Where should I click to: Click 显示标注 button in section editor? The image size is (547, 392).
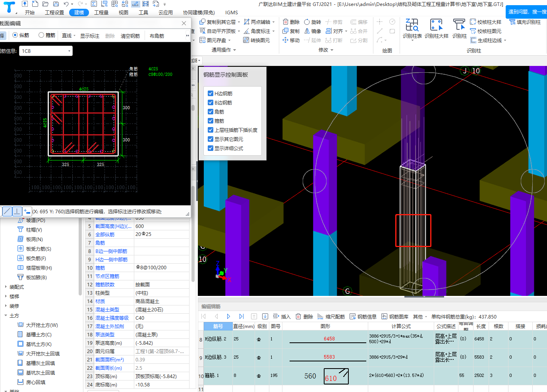pyautogui.click(x=90, y=36)
